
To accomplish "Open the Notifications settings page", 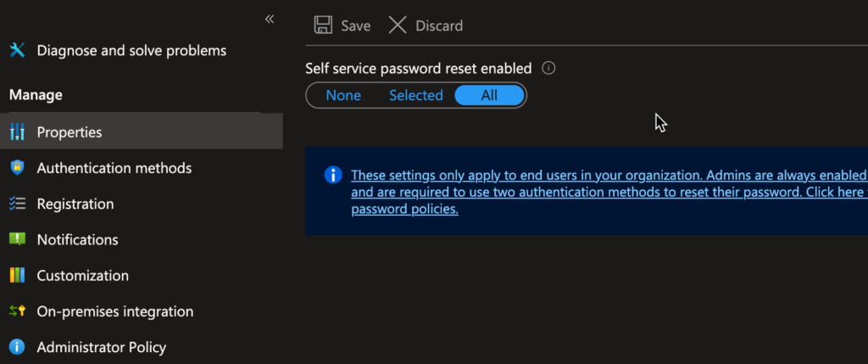I will 78,239.
